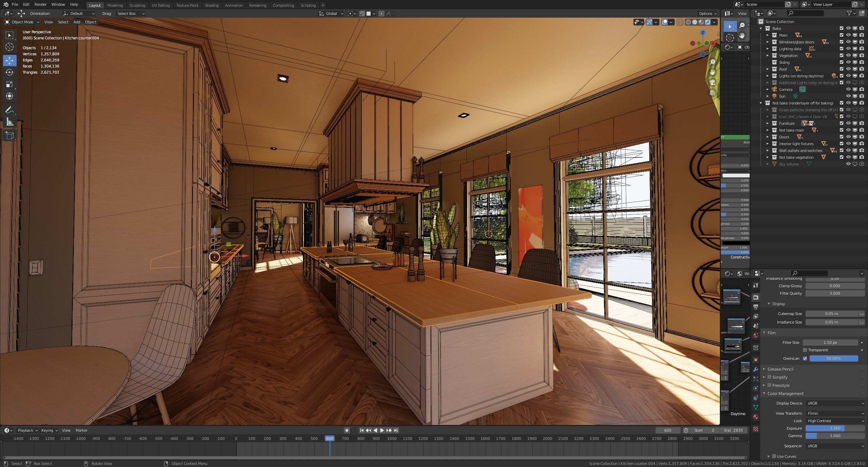Image resolution: width=868 pixels, height=467 pixels.
Task: Open the Texture properties checker tab
Action: pos(756,429)
